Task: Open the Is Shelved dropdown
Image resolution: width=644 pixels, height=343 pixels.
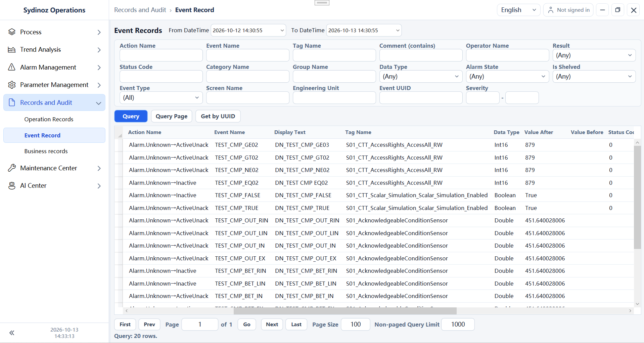Action: click(x=594, y=77)
